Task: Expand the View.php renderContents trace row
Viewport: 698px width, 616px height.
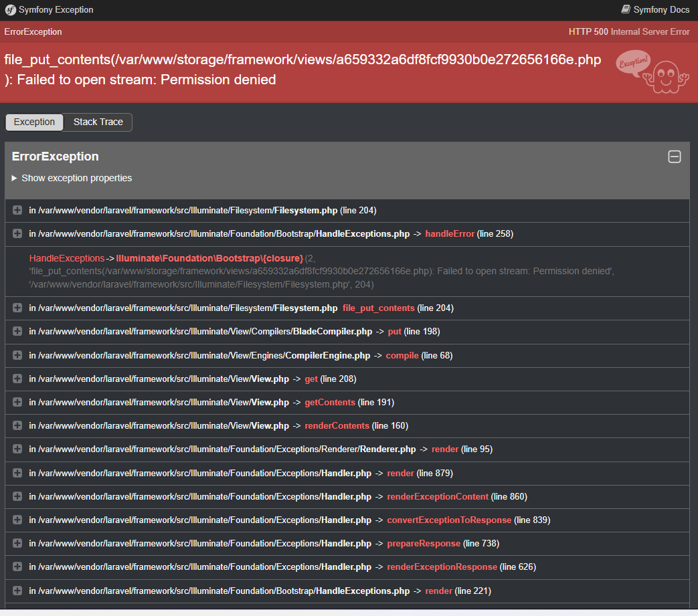Action: coord(17,426)
